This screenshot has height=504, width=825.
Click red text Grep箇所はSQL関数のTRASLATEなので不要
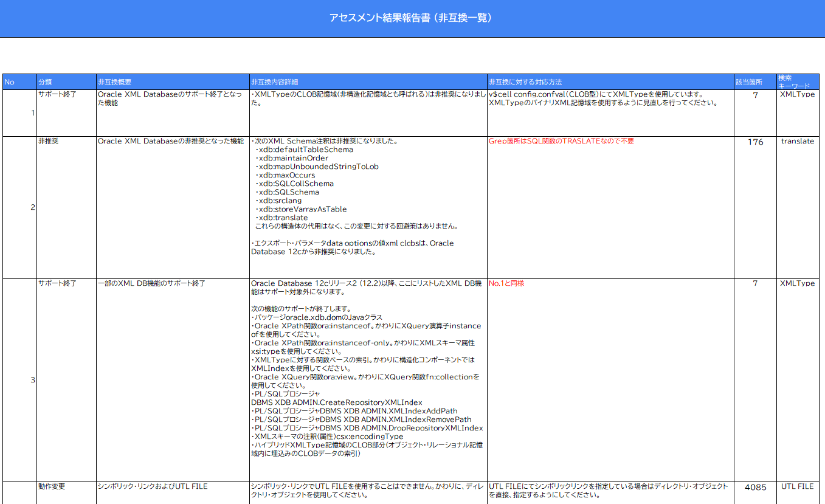[x=561, y=141]
